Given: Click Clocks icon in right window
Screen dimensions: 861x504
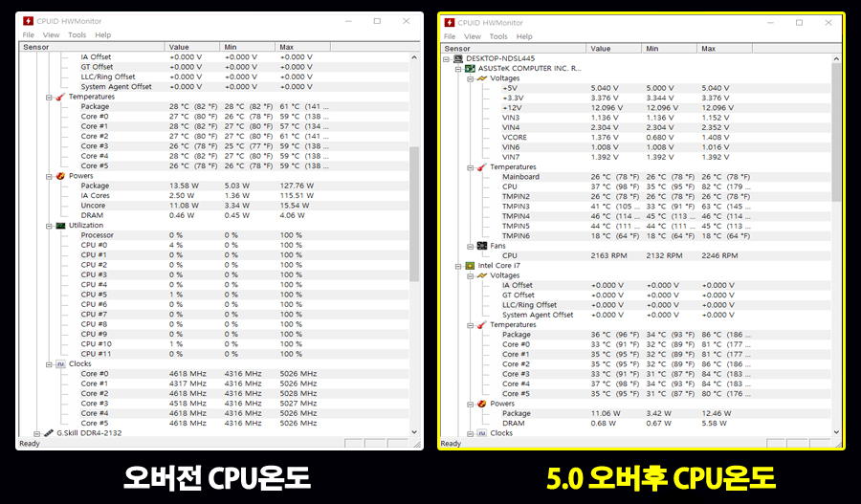Looking at the screenshot, I should [x=482, y=432].
